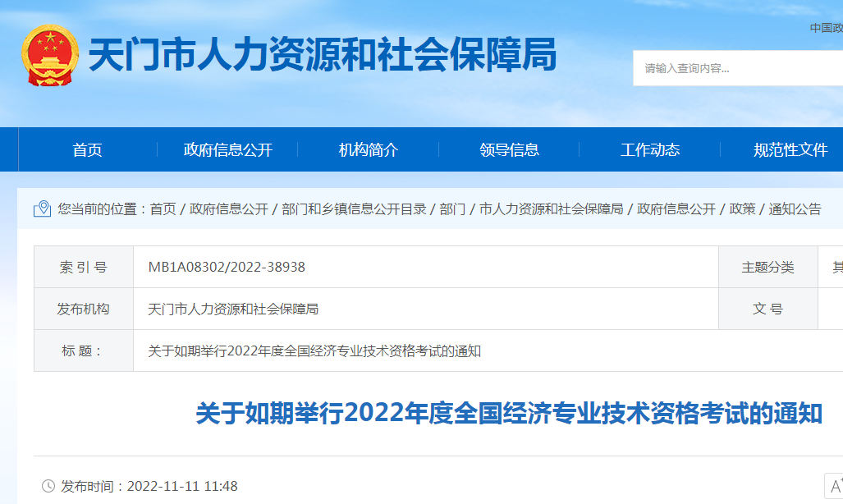Click index number MB1A08302/2022-38938
The height and width of the screenshot is (504, 843).
coord(227,267)
